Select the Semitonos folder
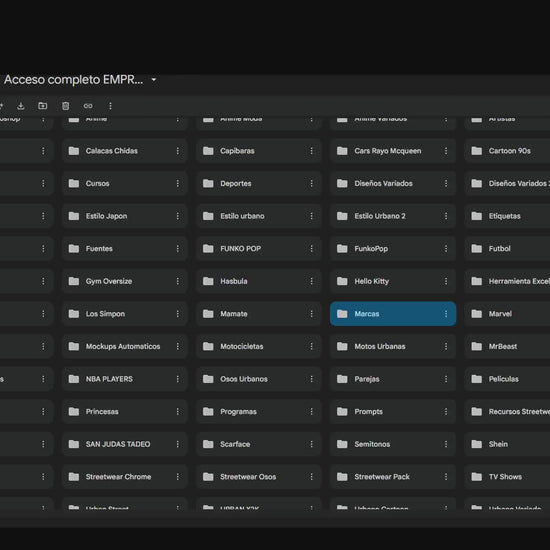Image resolution: width=550 pixels, height=550 pixels. coord(393,444)
